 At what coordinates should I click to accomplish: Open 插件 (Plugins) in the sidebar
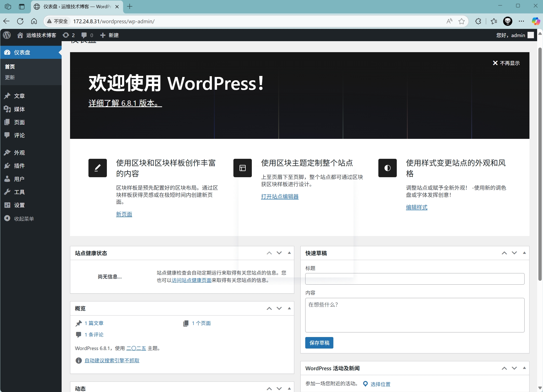tap(31, 165)
